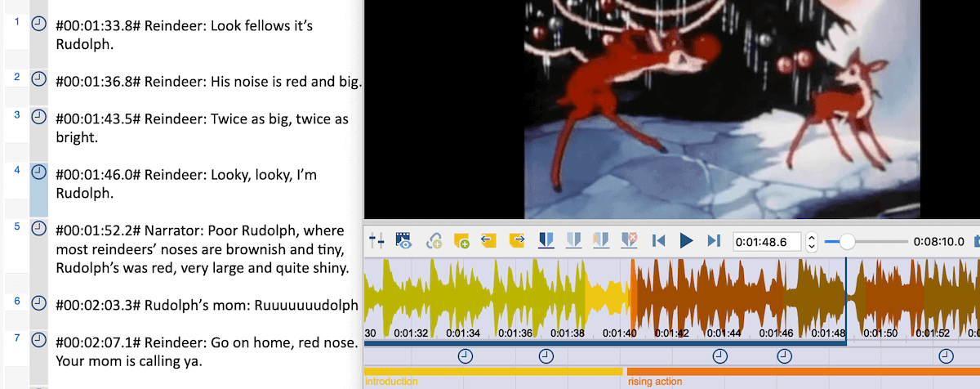Click timestamp clock for transcript row 7

pyautogui.click(x=38, y=340)
